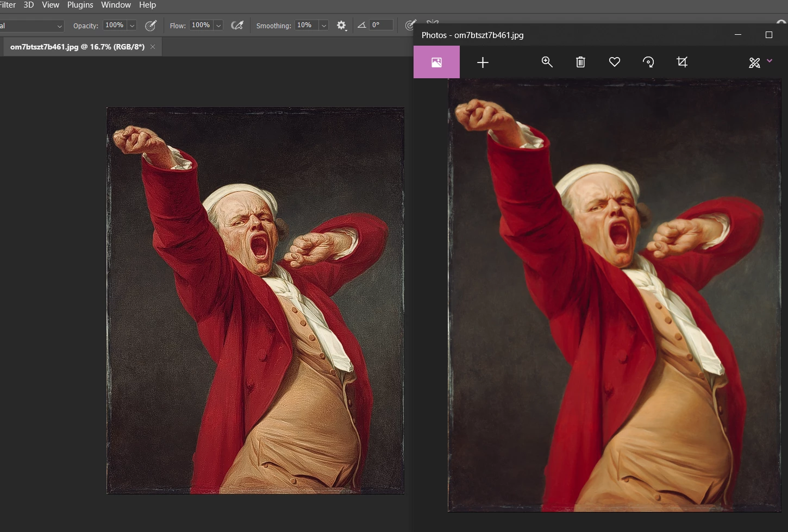
Task: Click the Delete trash icon in Photos
Action: coord(580,62)
